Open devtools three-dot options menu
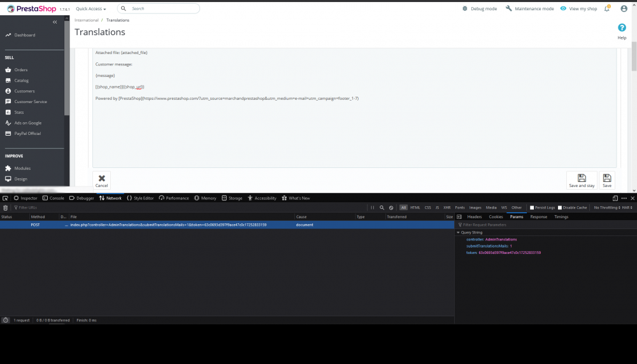 pyautogui.click(x=624, y=198)
